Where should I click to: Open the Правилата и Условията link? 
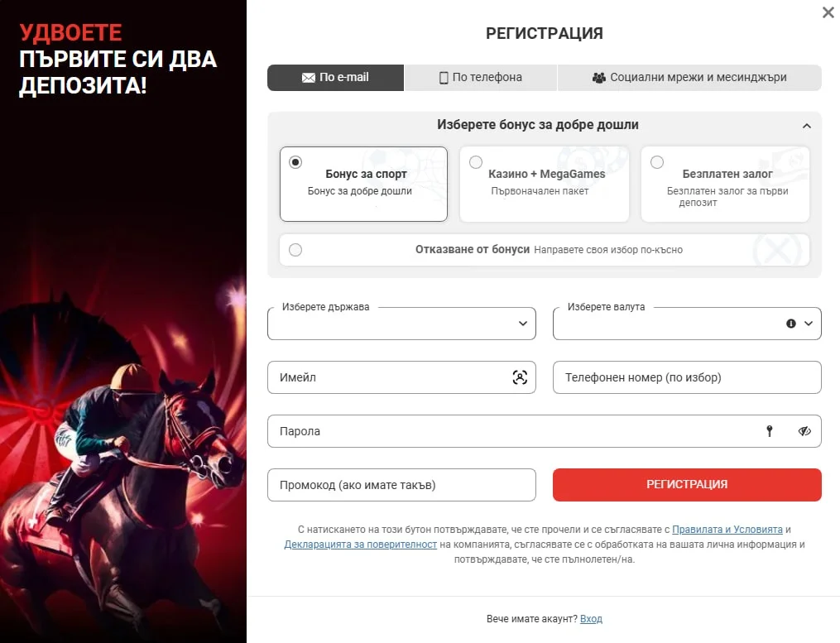tap(727, 530)
